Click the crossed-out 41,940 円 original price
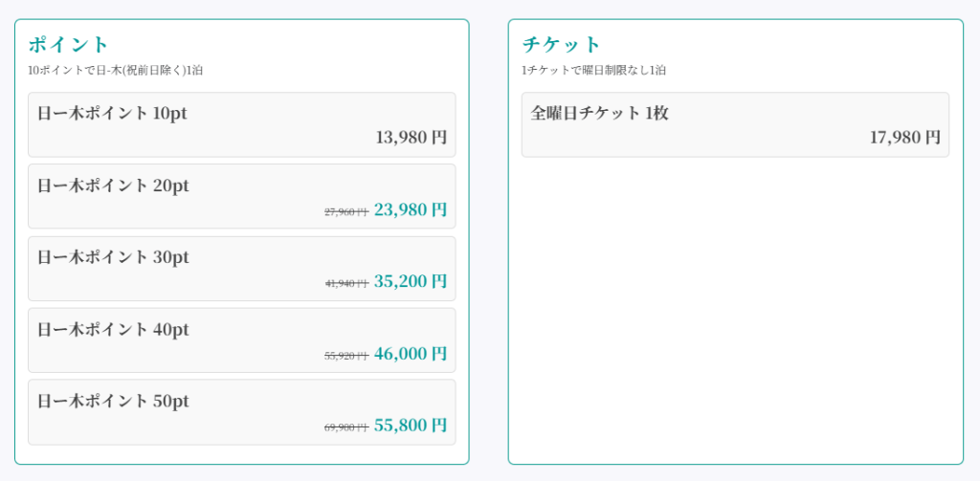 tap(345, 283)
